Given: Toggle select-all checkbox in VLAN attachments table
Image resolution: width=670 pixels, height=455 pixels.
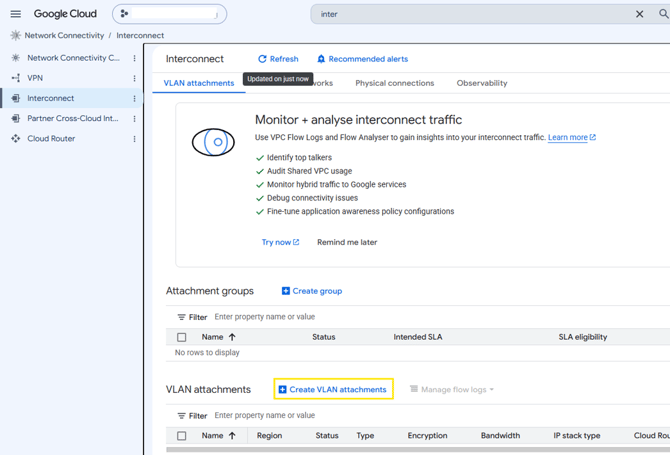Looking at the screenshot, I should (x=182, y=436).
